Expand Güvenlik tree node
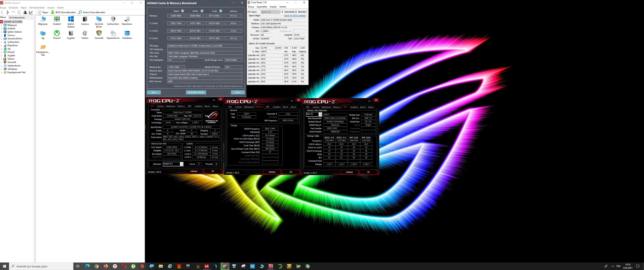 point(1,62)
